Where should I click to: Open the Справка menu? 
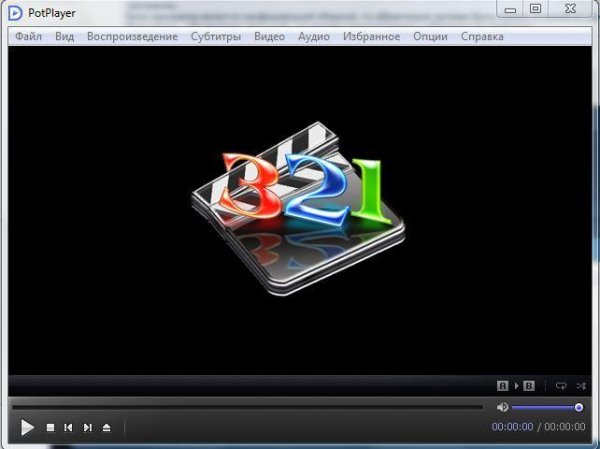coord(482,36)
